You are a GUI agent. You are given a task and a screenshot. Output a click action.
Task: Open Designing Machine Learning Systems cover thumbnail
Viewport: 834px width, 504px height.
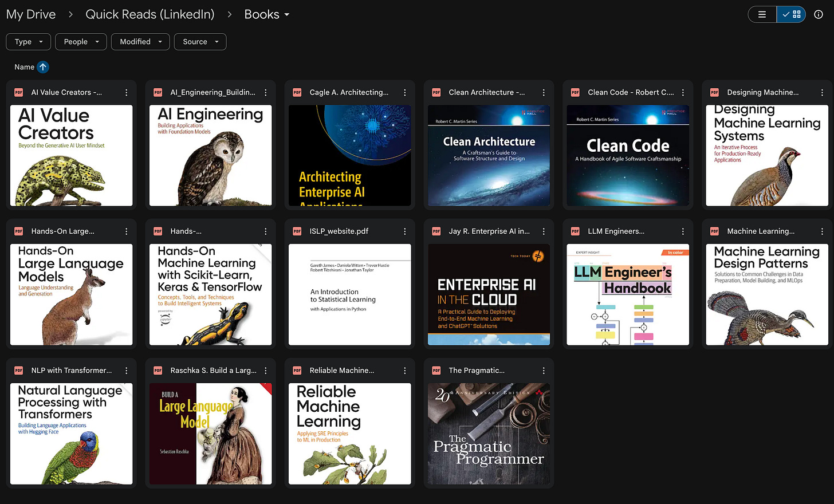point(768,155)
